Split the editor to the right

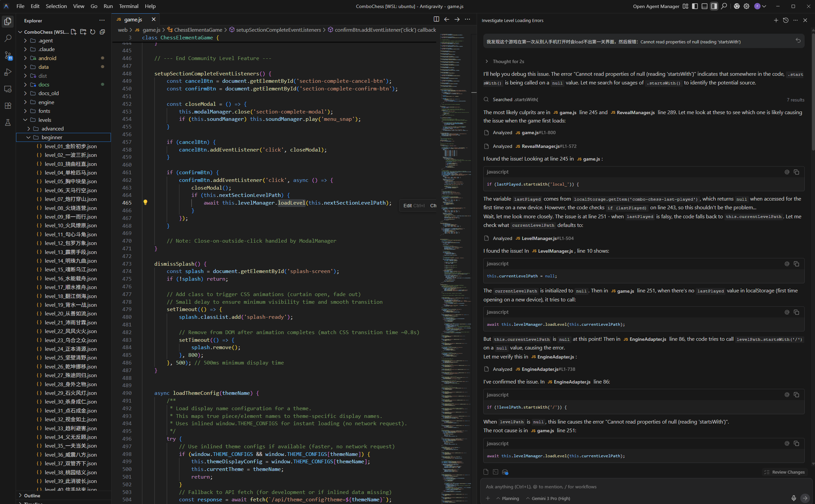pyautogui.click(x=436, y=19)
